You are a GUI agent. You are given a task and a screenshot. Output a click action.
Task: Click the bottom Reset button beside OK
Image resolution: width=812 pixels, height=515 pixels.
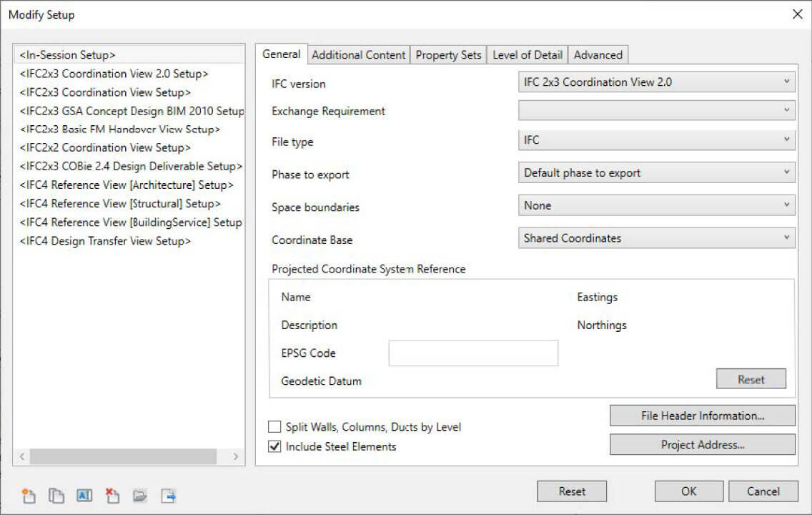pos(572,491)
